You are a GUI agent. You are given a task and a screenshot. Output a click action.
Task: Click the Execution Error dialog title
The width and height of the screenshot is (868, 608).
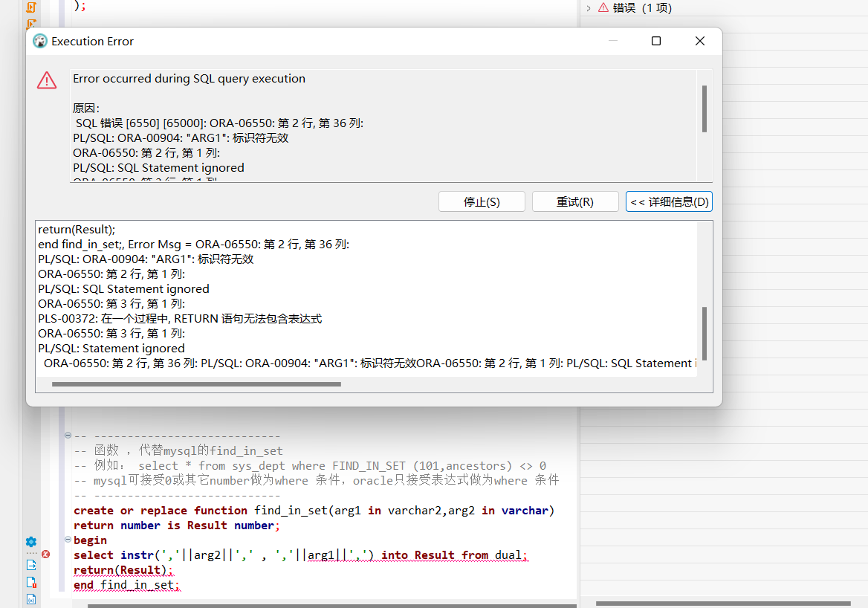[92, 41]
